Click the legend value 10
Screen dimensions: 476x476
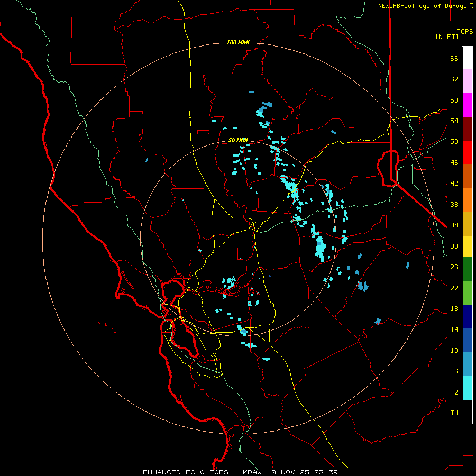click(x=454, y=350)
